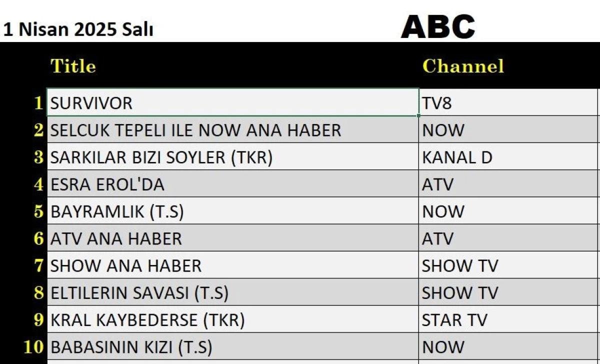Select SHOW TV cell beside ELTILERIN SAVASI
This screenshot has width=600, height=364.
click(509, 292)
